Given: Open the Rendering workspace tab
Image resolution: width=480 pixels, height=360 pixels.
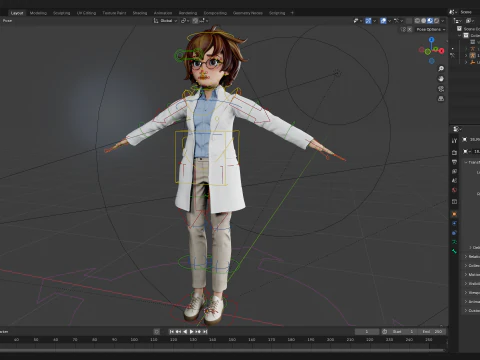Looking at the screenshot, I should point(188,13).
